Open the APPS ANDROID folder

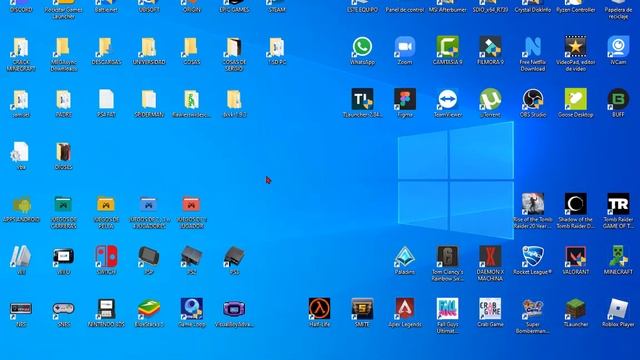click(x=21, y=204)
